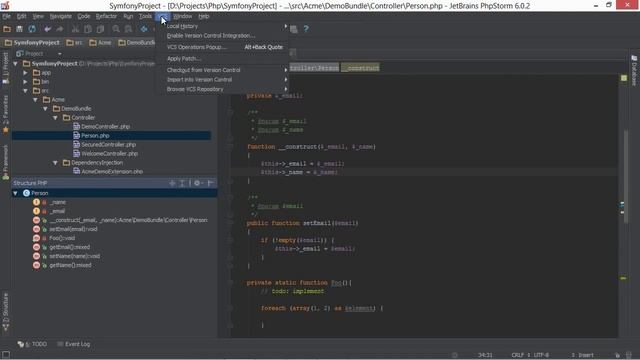The height and width of the screenshot is (360, 640).
Task: Select getEmail method in Structure
Action: pyautogui.click(x=61, y=247)
